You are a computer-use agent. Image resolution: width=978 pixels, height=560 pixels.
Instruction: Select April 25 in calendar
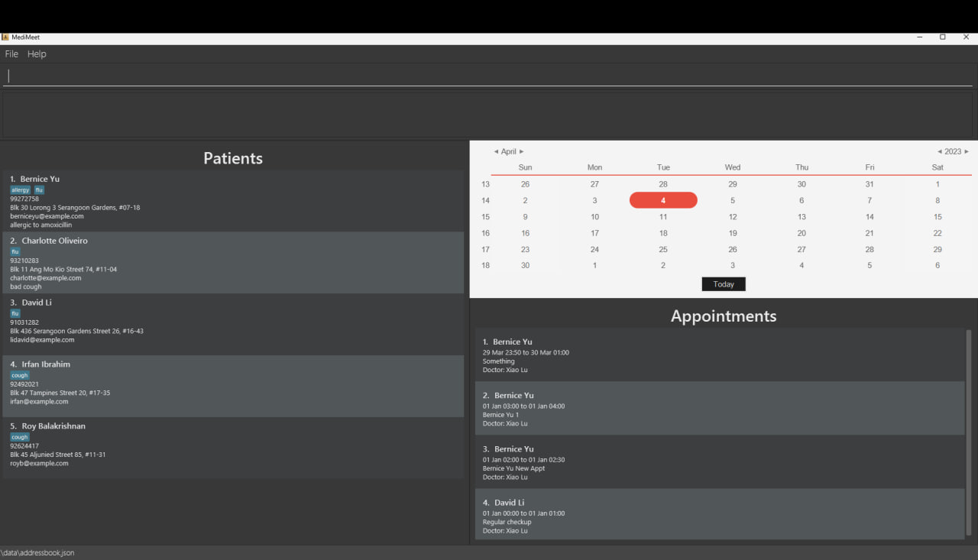663,249
